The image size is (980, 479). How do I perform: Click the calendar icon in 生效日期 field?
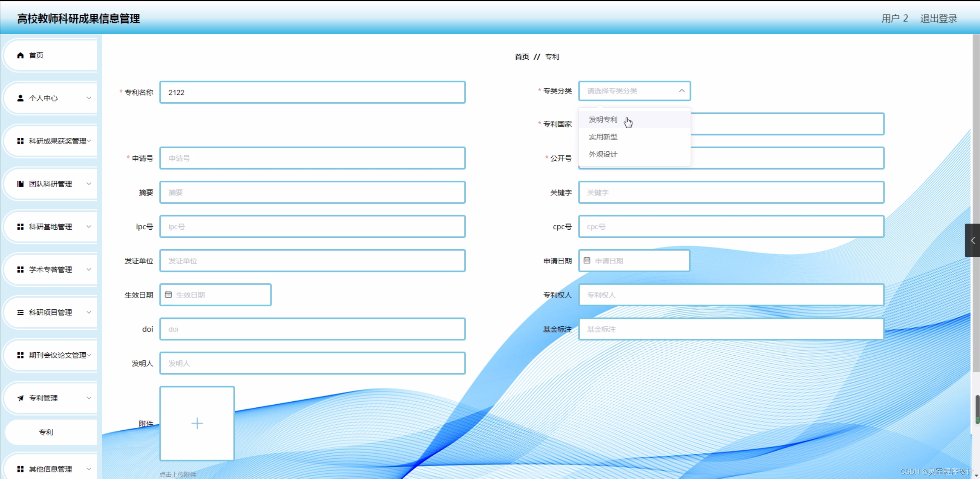pos(168,295)
